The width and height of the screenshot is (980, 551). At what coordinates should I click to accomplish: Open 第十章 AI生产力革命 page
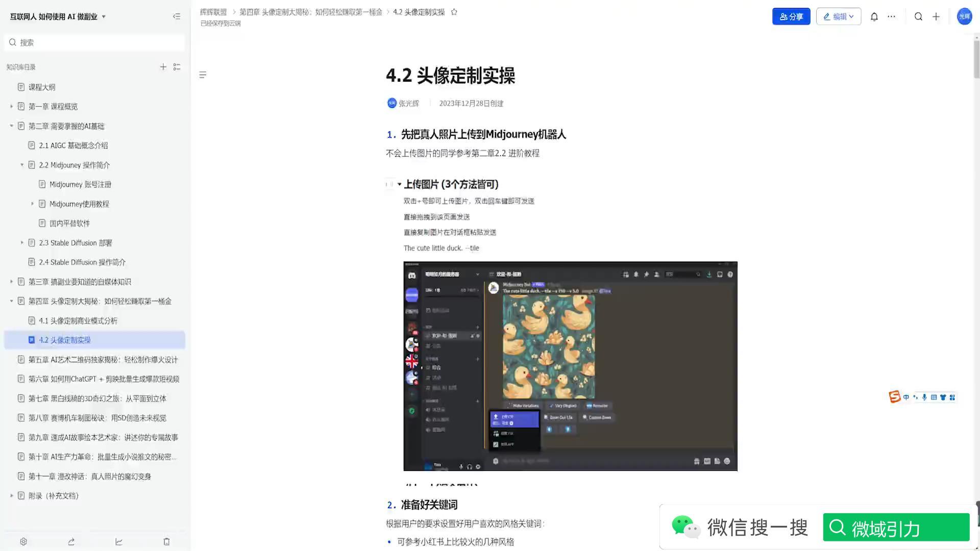(x=103, y=457)
